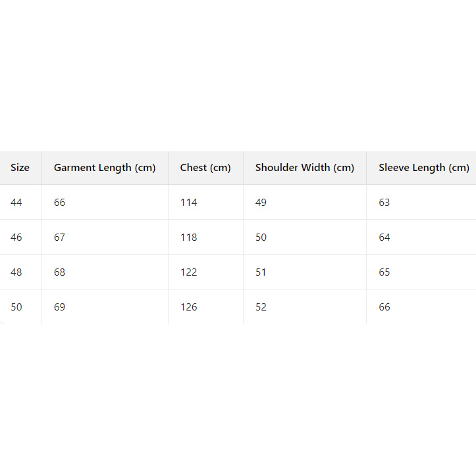Select the size 46 cell
Viewport: 476px width, 475px height.
(x=16, y=238)
